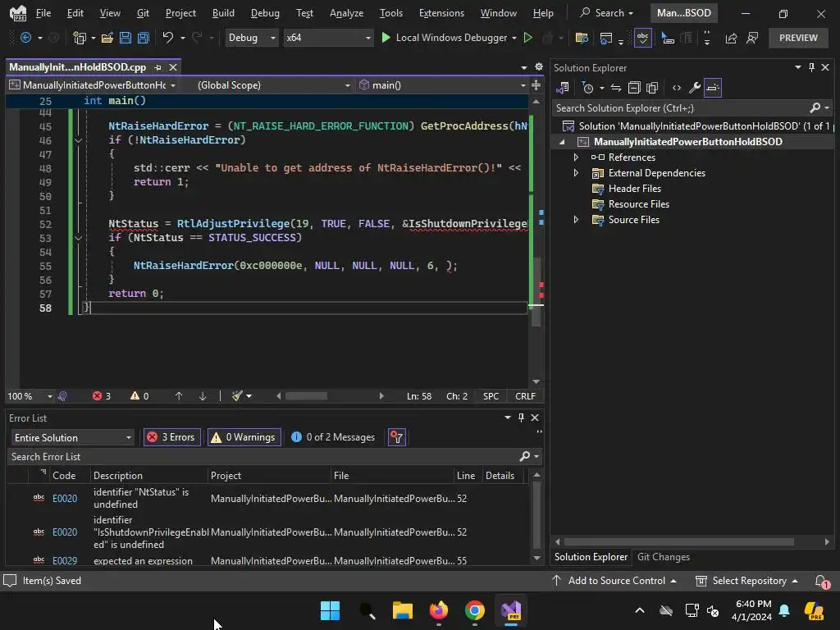Toggle the 0 Warnings filter button
The height and width of the screenshot is (630, 840).
(244, 438)
